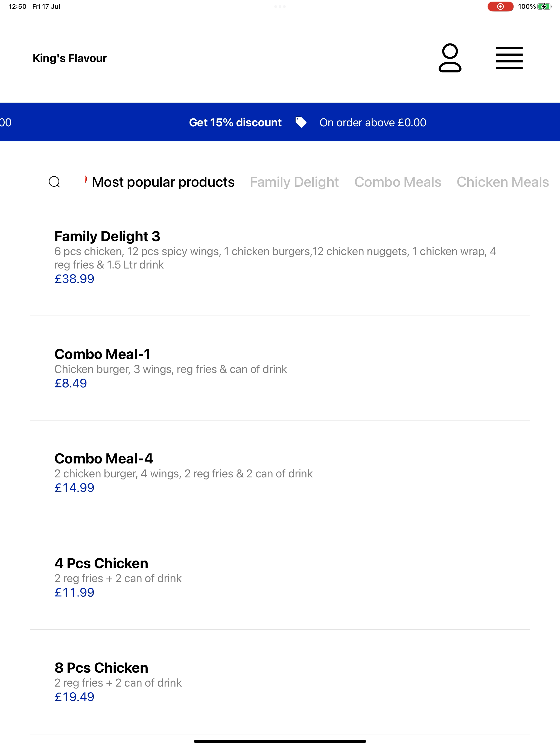The width and height of the screenshot is (560, 747).
Task: Tap the £38.99 price of Family Delight 3
Action: [74, 279]
